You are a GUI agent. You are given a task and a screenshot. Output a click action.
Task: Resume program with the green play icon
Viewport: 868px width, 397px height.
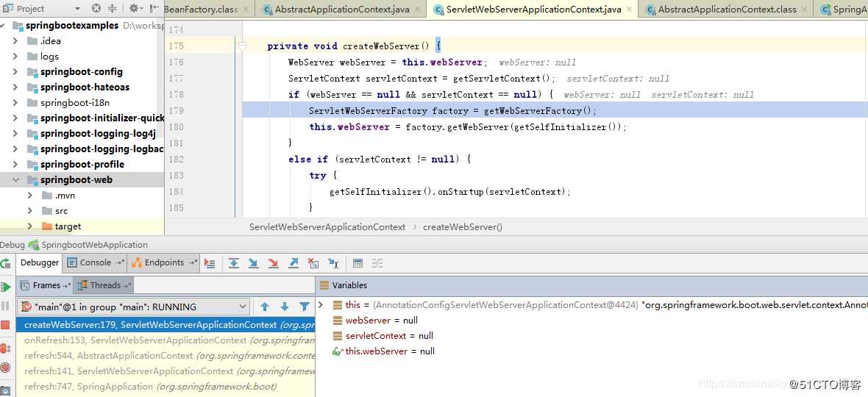pos(6,287)
